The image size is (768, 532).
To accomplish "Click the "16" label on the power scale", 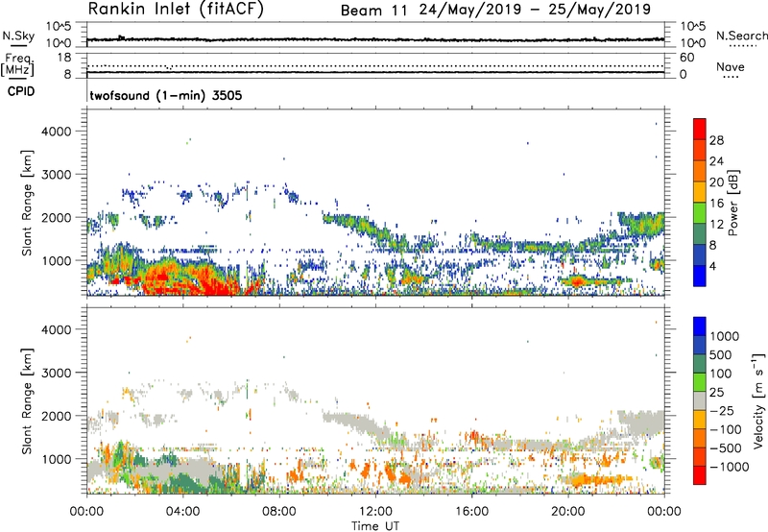I will pyautogui.click(x=716, y=204).
